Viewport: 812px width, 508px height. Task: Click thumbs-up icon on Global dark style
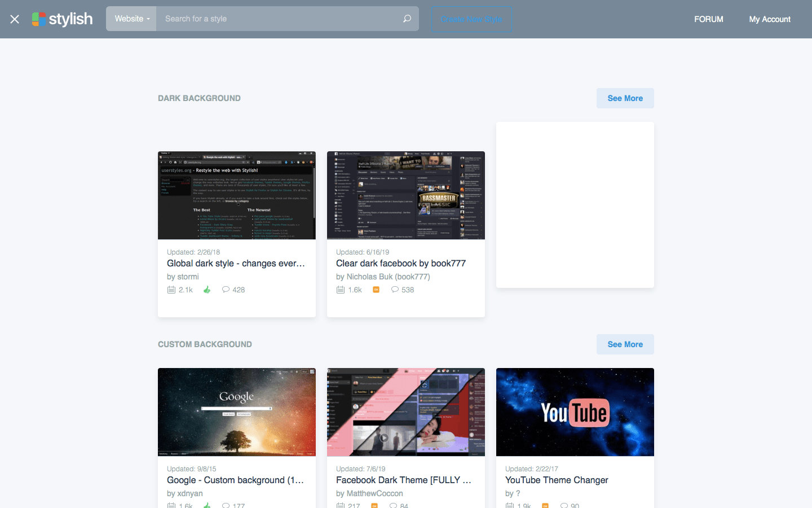[x=207, y=290]
